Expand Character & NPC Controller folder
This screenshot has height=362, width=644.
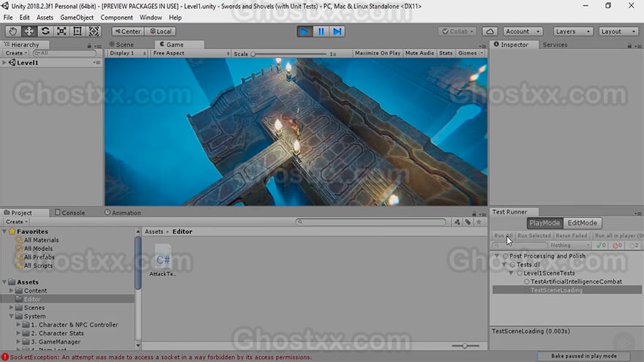18,325
